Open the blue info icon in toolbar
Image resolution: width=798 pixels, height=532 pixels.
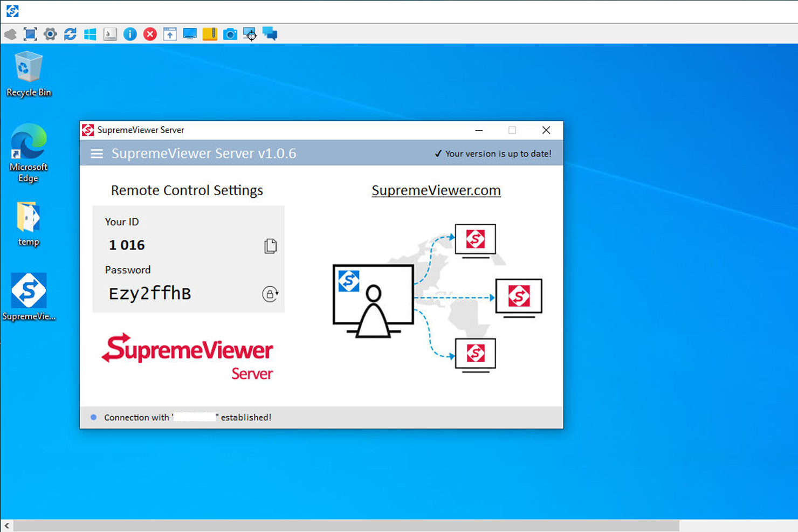click(x=130, y=34)
